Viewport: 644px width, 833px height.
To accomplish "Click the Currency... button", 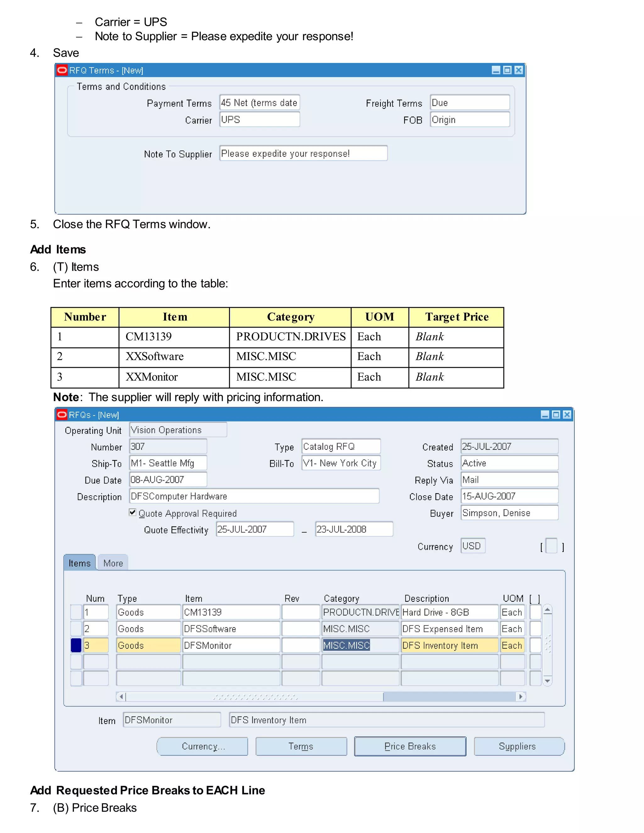I will pos(202,747).
